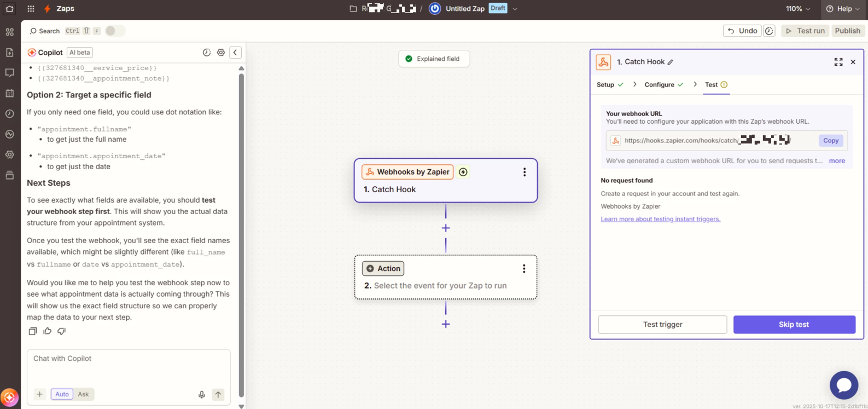
Task: Click the Test trigger button
Action: [x=662, y=325]
